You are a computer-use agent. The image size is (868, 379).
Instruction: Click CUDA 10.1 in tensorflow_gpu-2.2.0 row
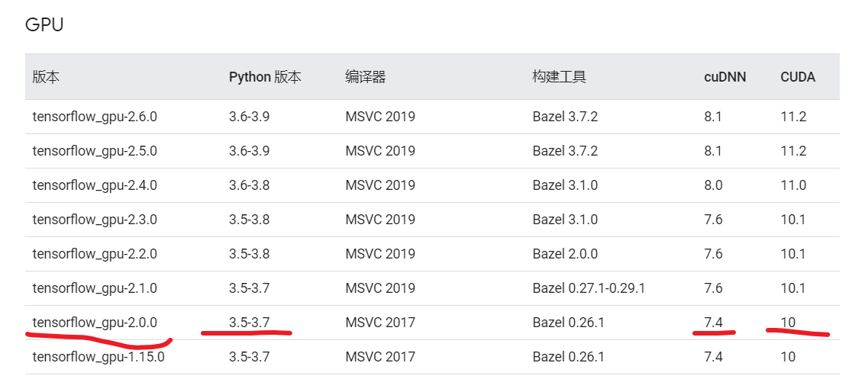pos(793,254)
